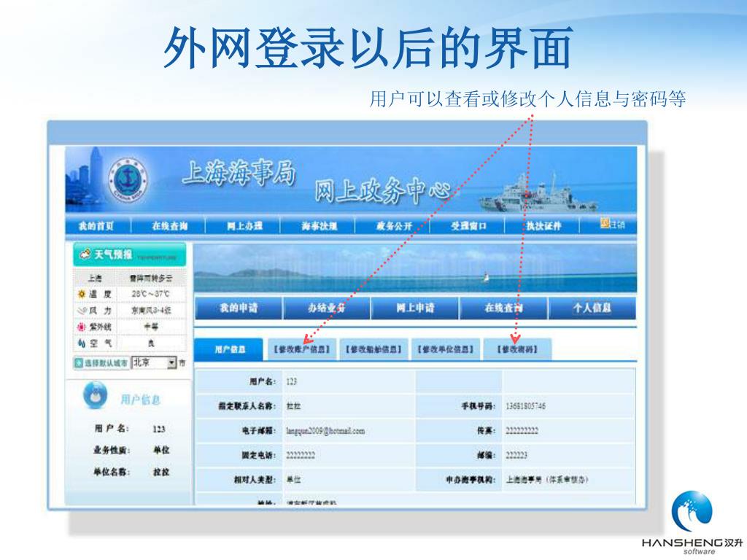Open 执法证件 in the top navigation

point(543,226)
